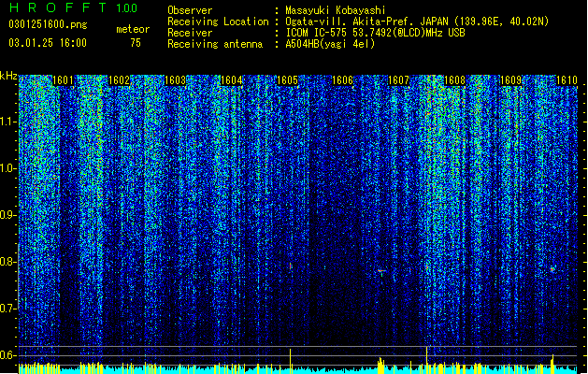This screenshot has width=588, height=374.
Task: Click the HROFFT 1.00 title text
Action: (73, 7)
